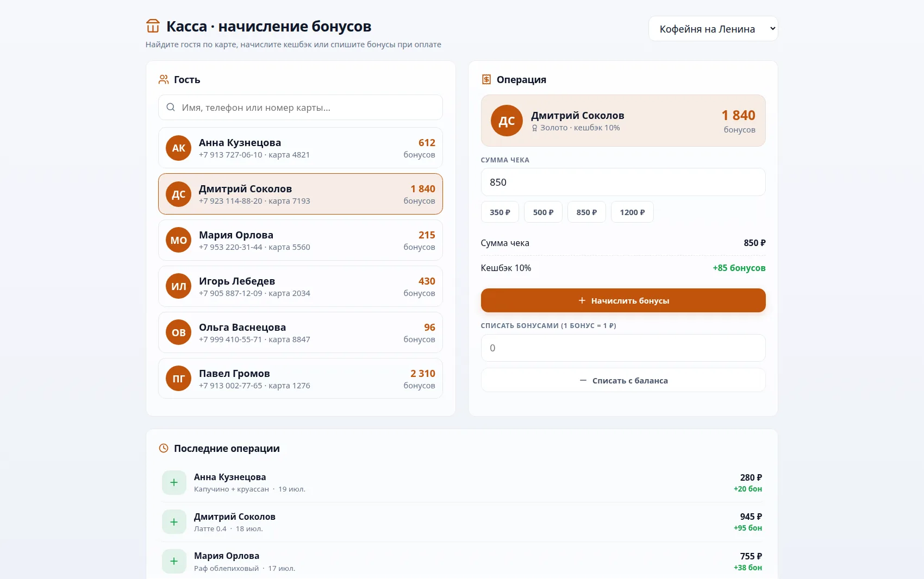Click the Сумма чека input with 850
This screenshot has height=579, width=924.
[x=623, y=182]
